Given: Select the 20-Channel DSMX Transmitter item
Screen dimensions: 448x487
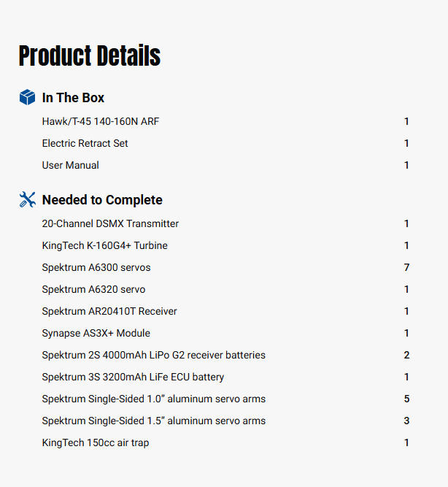Looking at the screenshot, I should pyautogui.click(x=110, y=223).
